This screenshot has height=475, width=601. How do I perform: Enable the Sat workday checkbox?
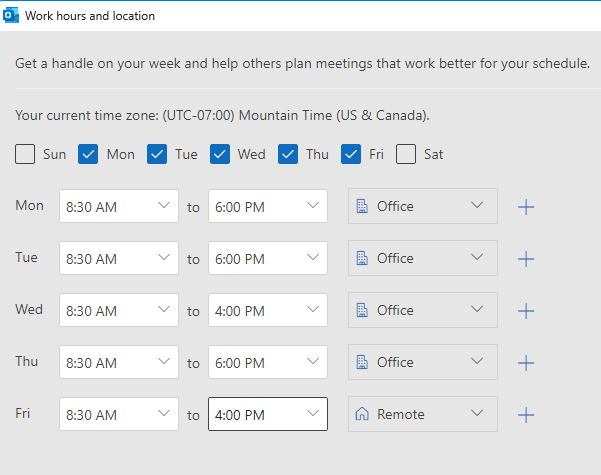[406, 154]
